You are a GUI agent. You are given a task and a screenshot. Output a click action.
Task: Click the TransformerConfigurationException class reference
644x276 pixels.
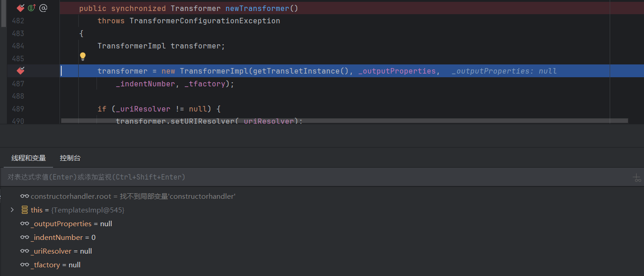tap(204, 21)
